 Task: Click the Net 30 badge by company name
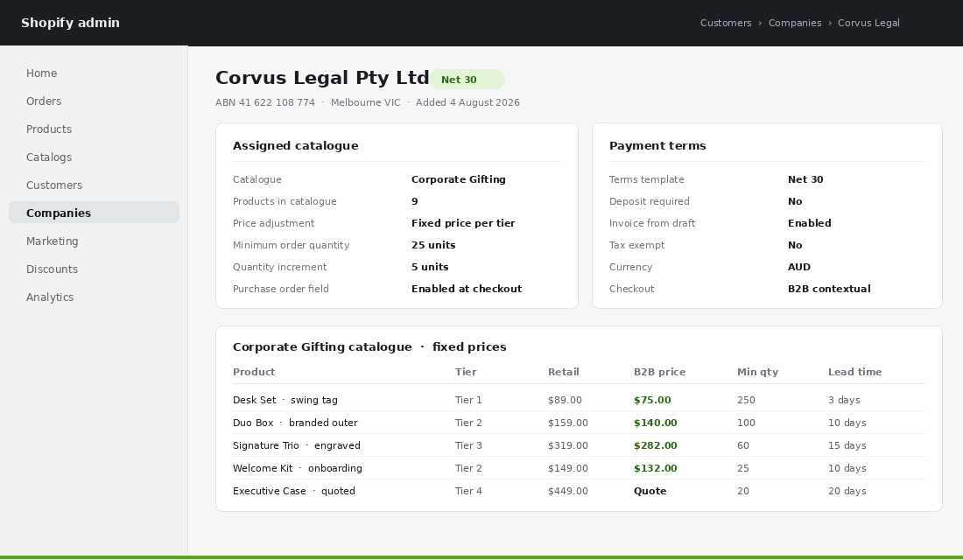click(467, 80)
